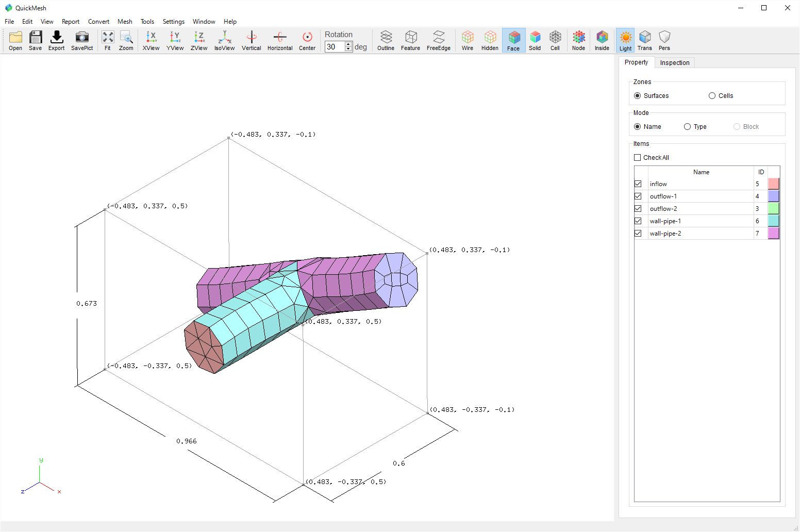This screenshot has height=532, width=800.
Task: Switch to Cell rendering mode
Action: click(555, 40)
